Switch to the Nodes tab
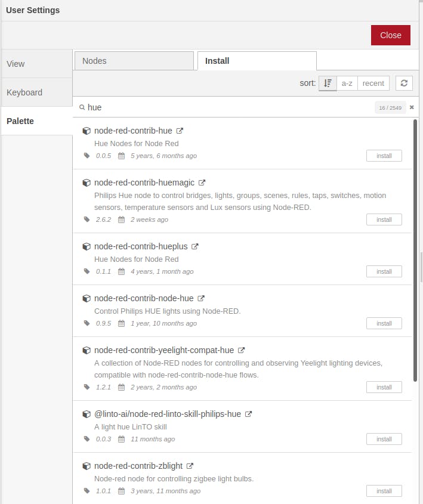 [x=134, y=61]
